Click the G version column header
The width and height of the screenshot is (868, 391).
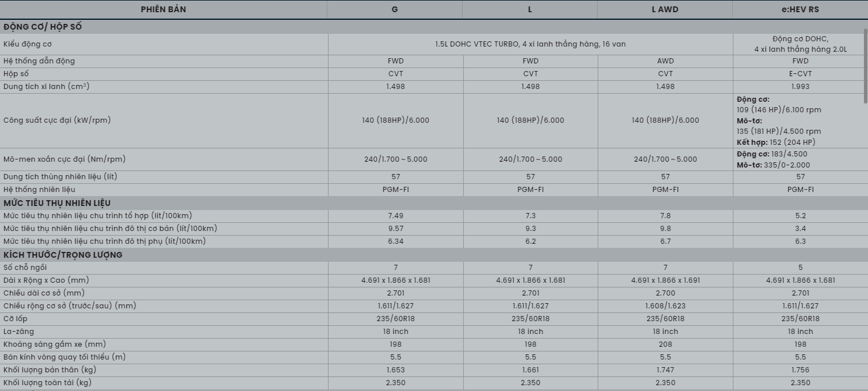(395, 9)
